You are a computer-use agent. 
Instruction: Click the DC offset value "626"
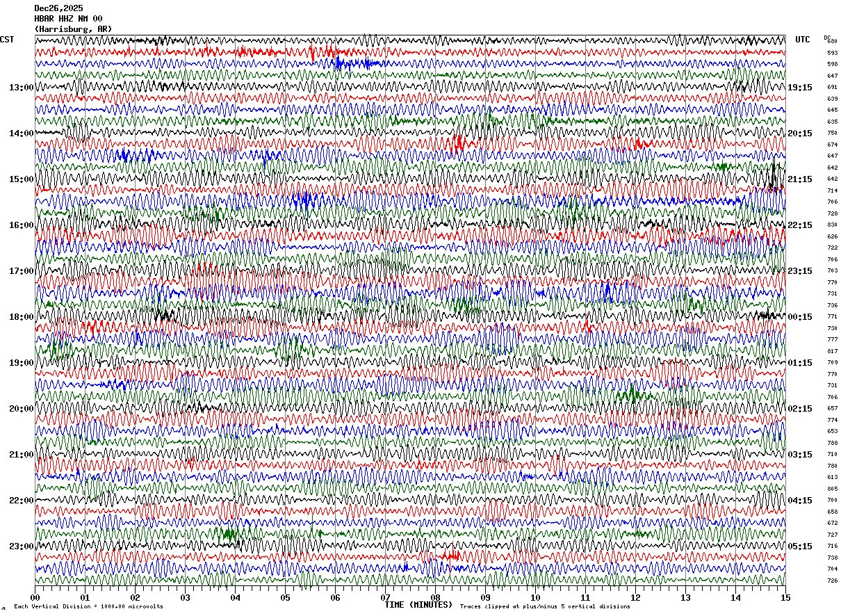tap(832, 236)
